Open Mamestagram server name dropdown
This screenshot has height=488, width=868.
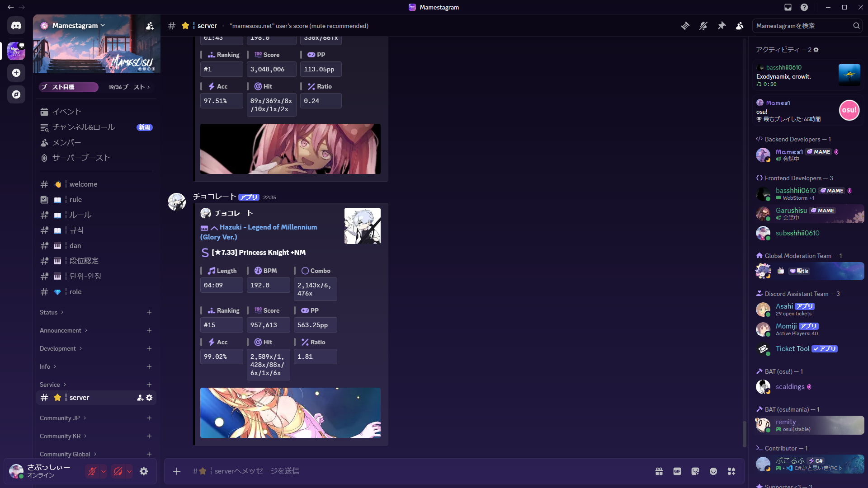tap(79, 26)
